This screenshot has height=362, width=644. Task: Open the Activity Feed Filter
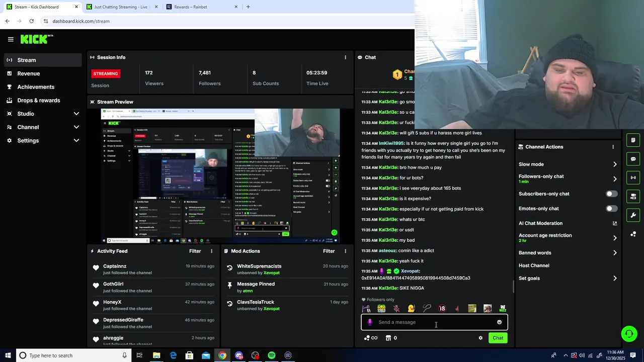point(195,251)
